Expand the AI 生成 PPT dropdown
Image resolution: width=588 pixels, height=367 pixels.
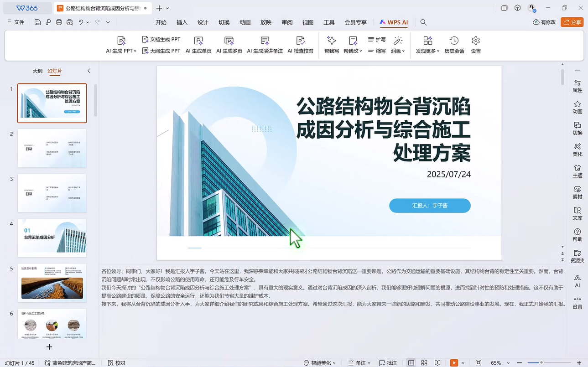click(135, 51)
